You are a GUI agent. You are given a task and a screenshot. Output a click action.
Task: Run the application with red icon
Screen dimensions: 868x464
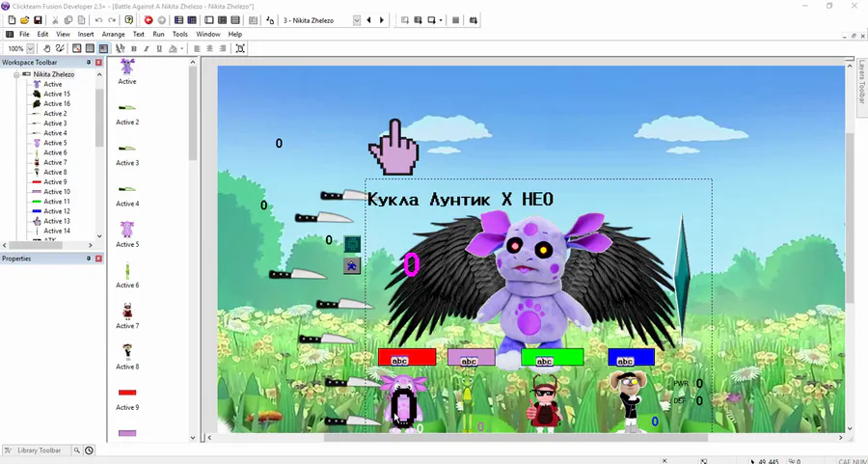pos(149,20)
